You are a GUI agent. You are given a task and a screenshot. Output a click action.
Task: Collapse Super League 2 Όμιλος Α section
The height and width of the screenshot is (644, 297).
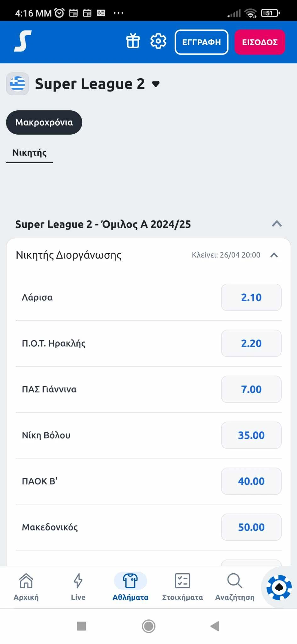pos(277,224)
